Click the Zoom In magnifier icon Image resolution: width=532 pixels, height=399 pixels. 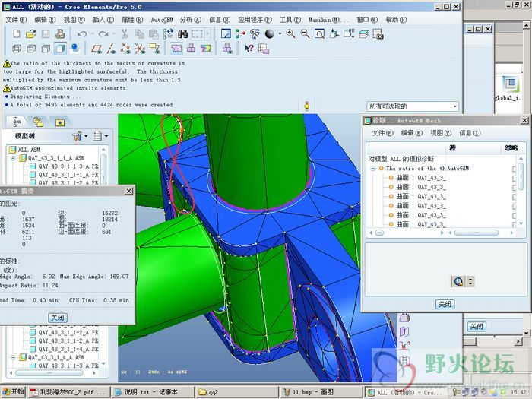(290, 33)
